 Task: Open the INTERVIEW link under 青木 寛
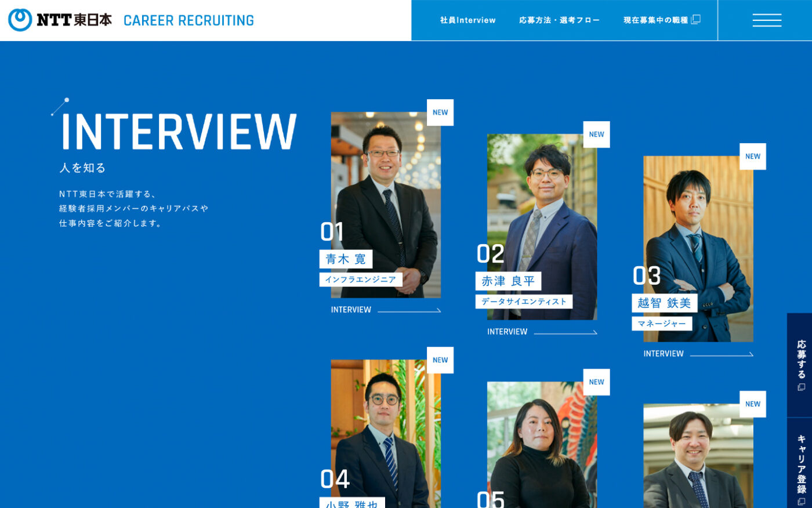pyautogui.click(x=386, y=310)
